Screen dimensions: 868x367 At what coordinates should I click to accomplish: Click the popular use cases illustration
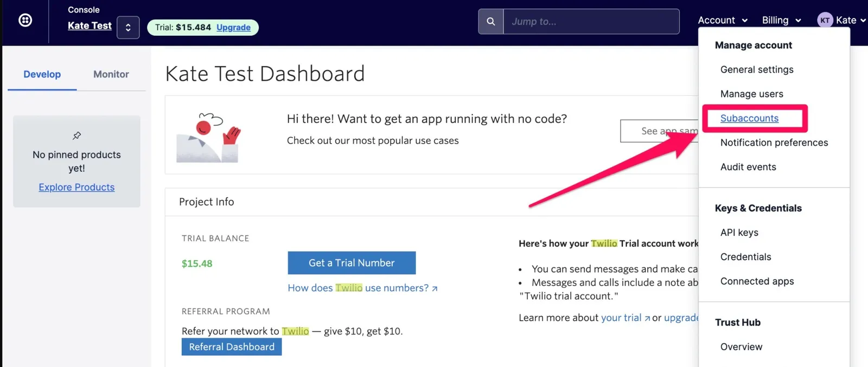coord(208,138)
